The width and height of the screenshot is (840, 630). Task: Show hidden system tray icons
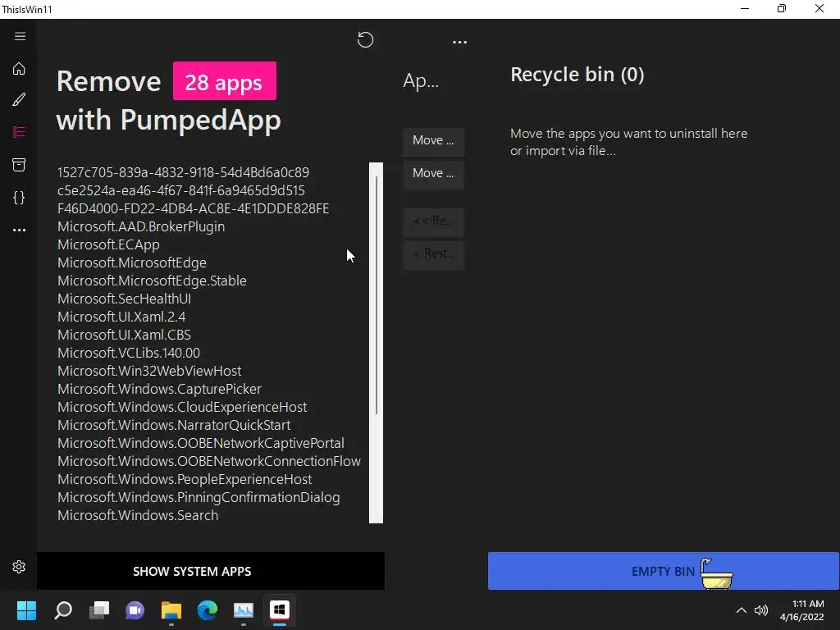[x=742, y=610]
